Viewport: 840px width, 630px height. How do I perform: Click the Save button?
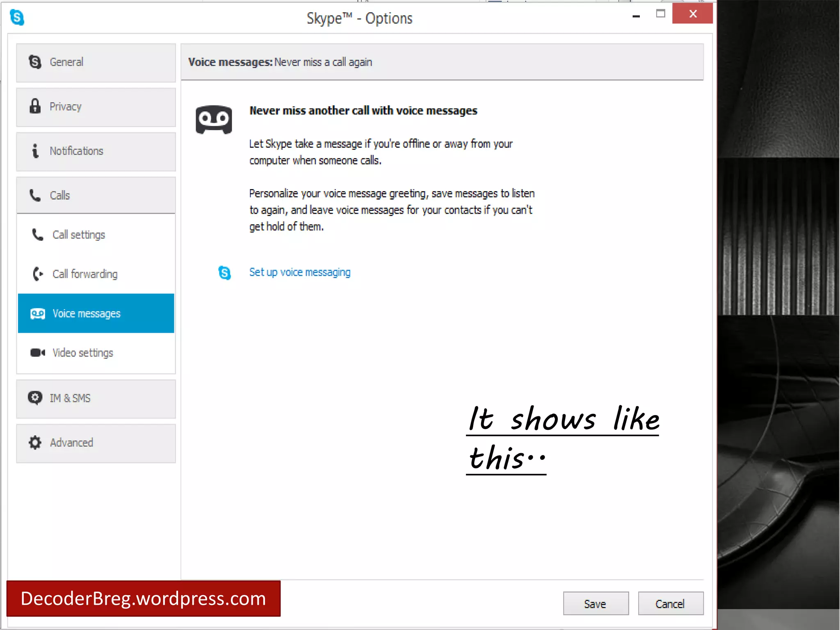click(x=596, y=603)
